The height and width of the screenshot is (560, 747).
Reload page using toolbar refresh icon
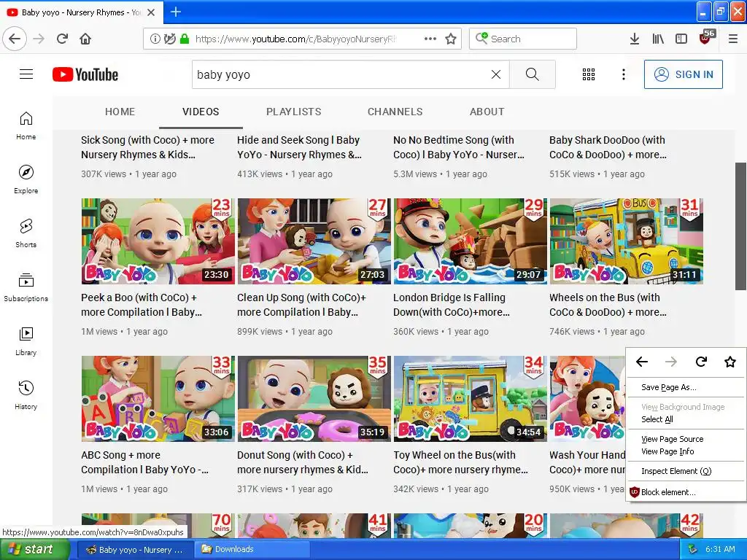(x=63, y=39)
